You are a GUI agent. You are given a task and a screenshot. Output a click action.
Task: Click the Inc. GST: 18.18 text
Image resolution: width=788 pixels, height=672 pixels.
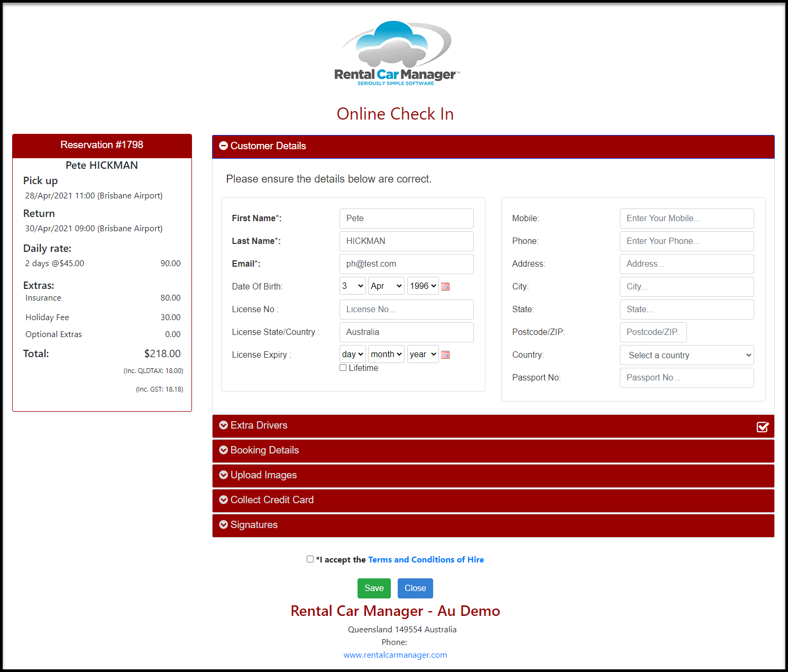(160, 389)
